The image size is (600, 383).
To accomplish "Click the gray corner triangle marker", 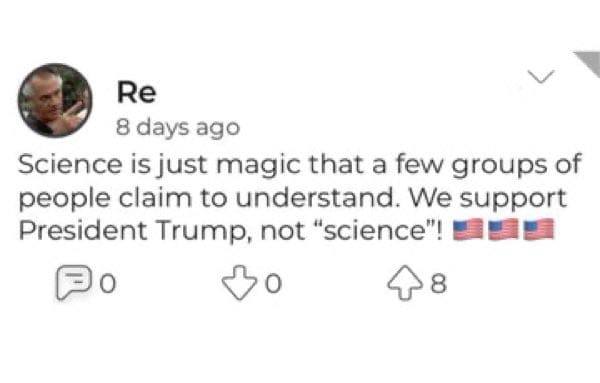I will (x=589, y=63).
